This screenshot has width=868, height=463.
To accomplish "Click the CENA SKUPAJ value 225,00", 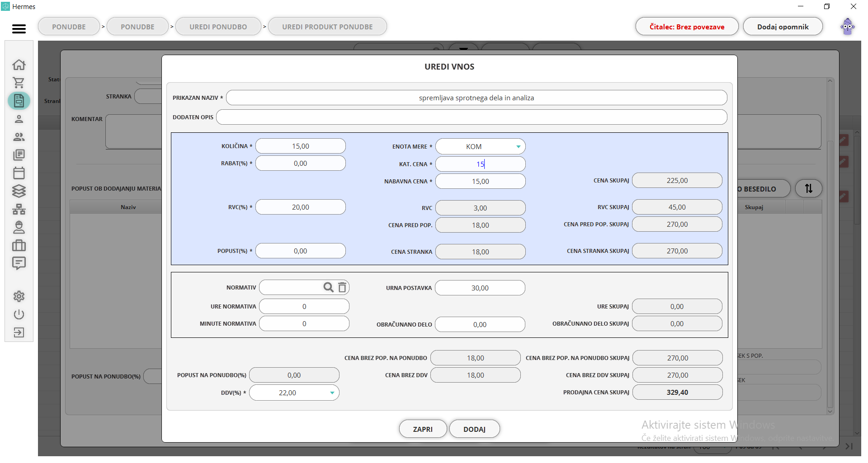I will click(x=677, y=180).
